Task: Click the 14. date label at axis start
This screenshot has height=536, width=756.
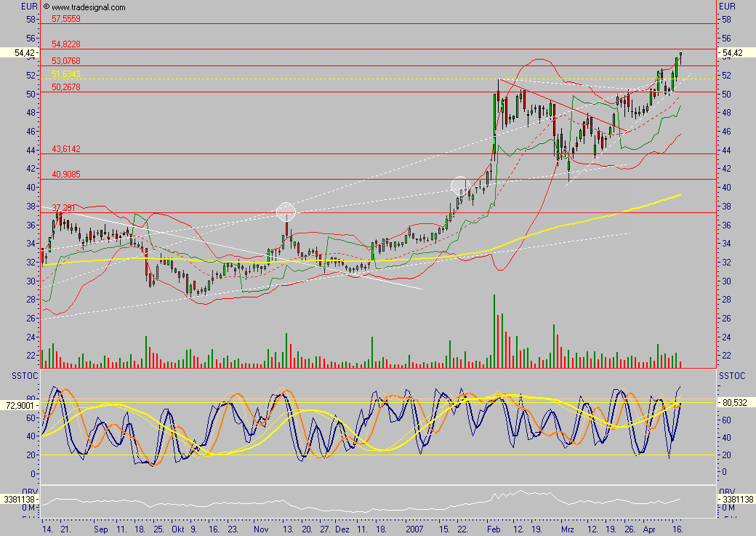Action: tap(47, 529)
